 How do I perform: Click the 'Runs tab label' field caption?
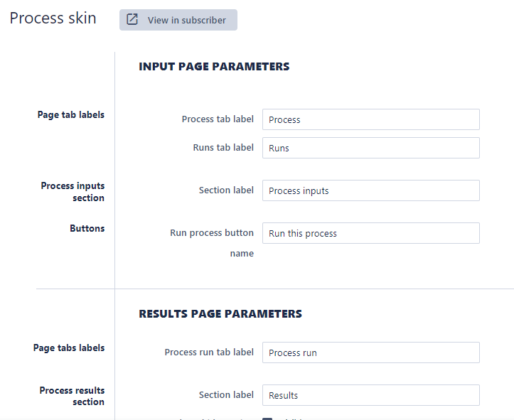(x=223, y=148)
